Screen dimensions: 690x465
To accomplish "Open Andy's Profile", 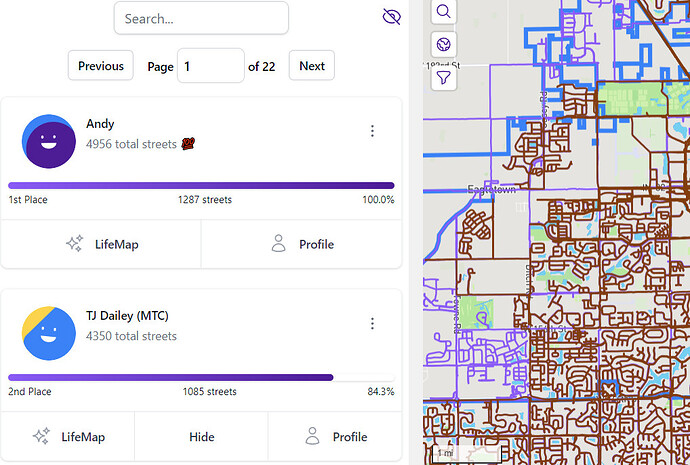I will 301,244.
